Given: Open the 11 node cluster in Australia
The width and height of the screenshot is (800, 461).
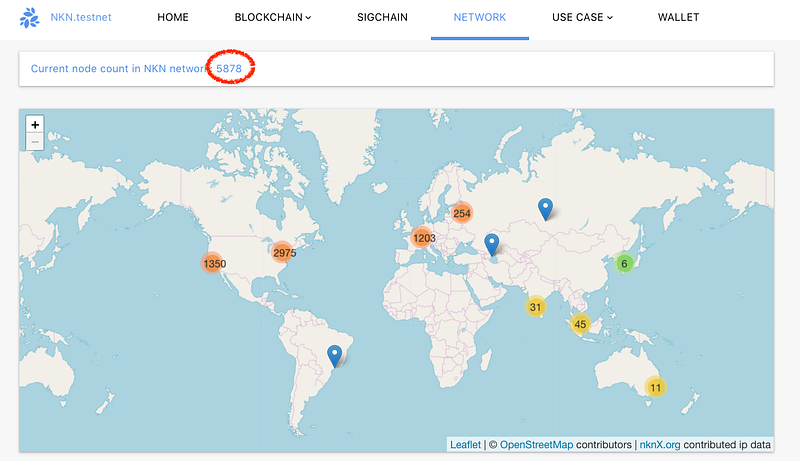Looking at the screenshot, I should pos(655,388).
